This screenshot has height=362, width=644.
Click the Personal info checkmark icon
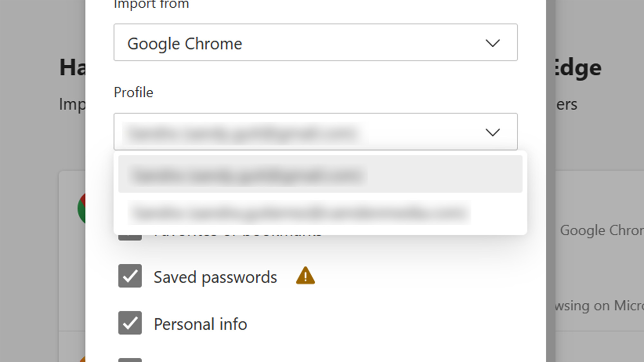click(129, 323)
